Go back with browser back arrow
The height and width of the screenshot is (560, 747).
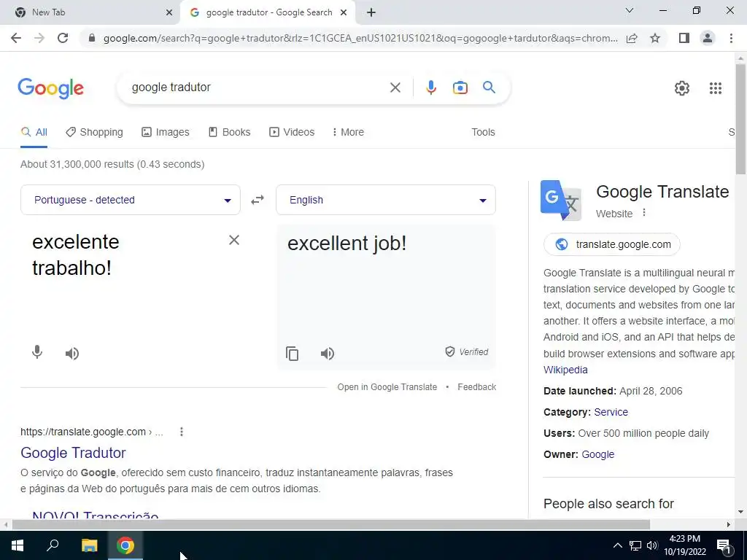click(16, 38)
